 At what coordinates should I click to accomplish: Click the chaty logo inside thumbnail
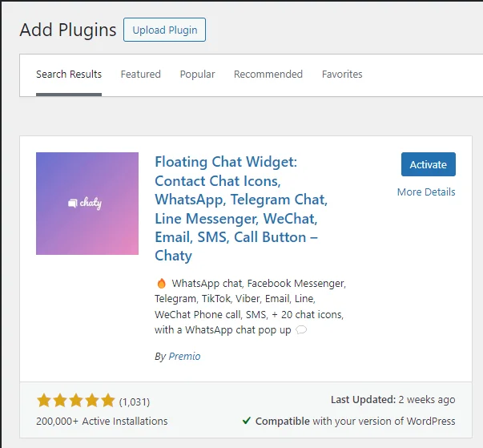click(x=85, y=203)
